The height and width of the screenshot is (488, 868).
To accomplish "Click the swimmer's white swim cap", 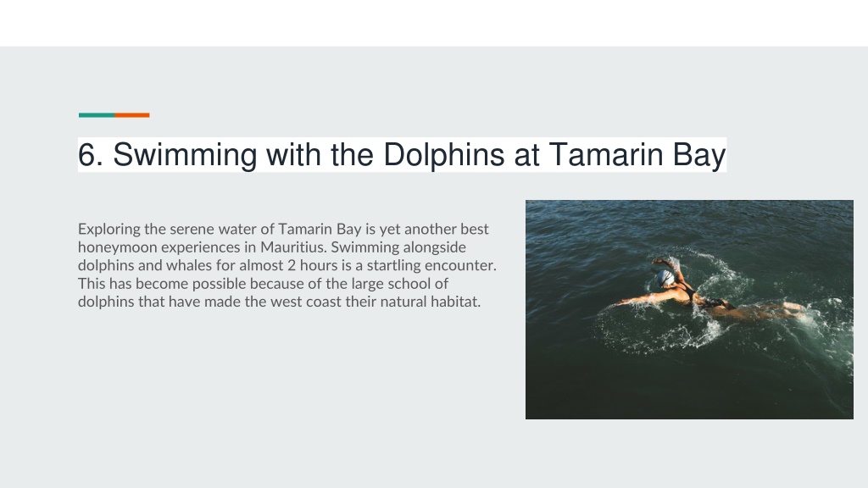I will (x=666, y=278).
